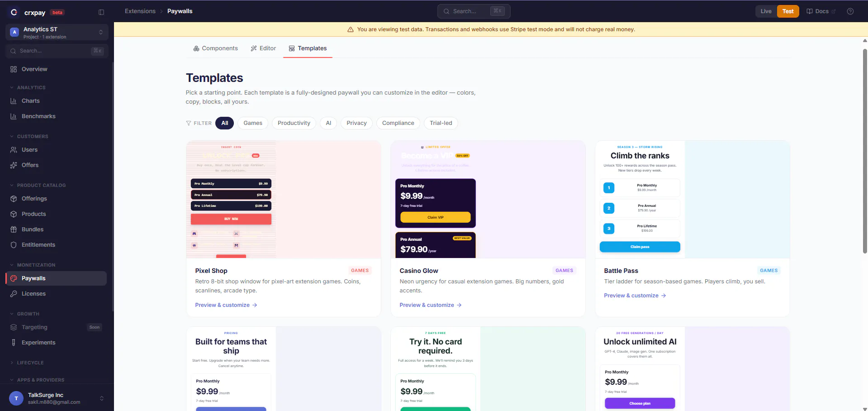Click the Targeting layers icon

tap(14, 327)
